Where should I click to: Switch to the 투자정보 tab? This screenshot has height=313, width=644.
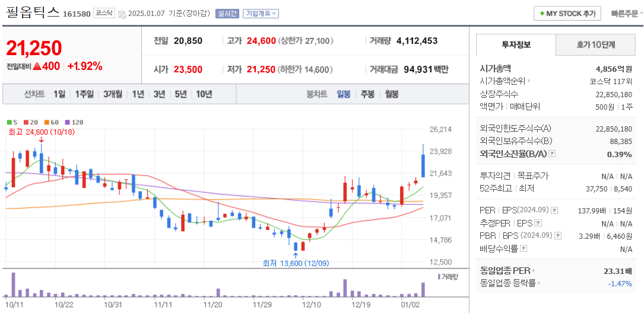(x=516, y=45)
